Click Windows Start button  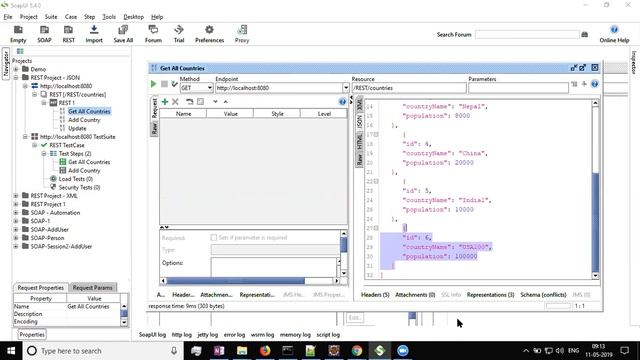point(11,351)
